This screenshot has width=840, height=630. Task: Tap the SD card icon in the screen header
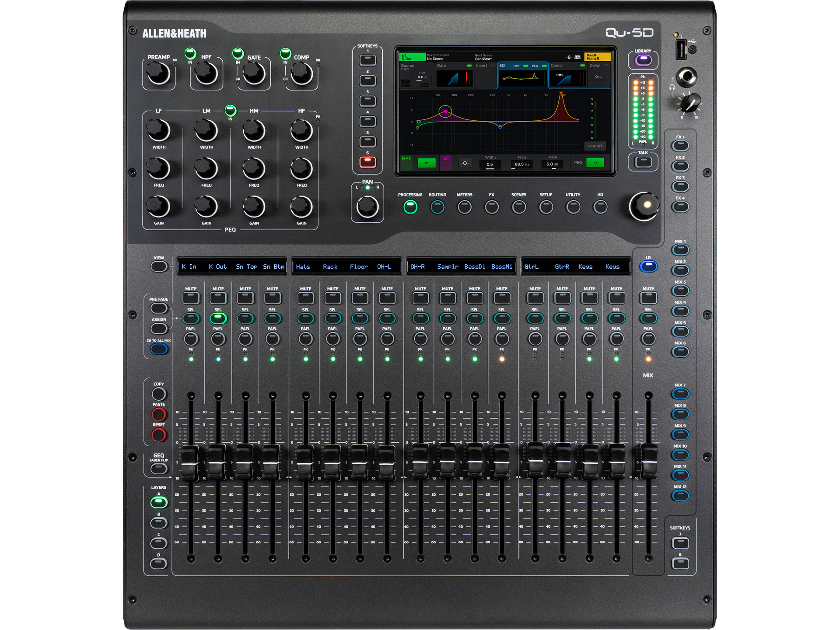(x=577, y=57)
